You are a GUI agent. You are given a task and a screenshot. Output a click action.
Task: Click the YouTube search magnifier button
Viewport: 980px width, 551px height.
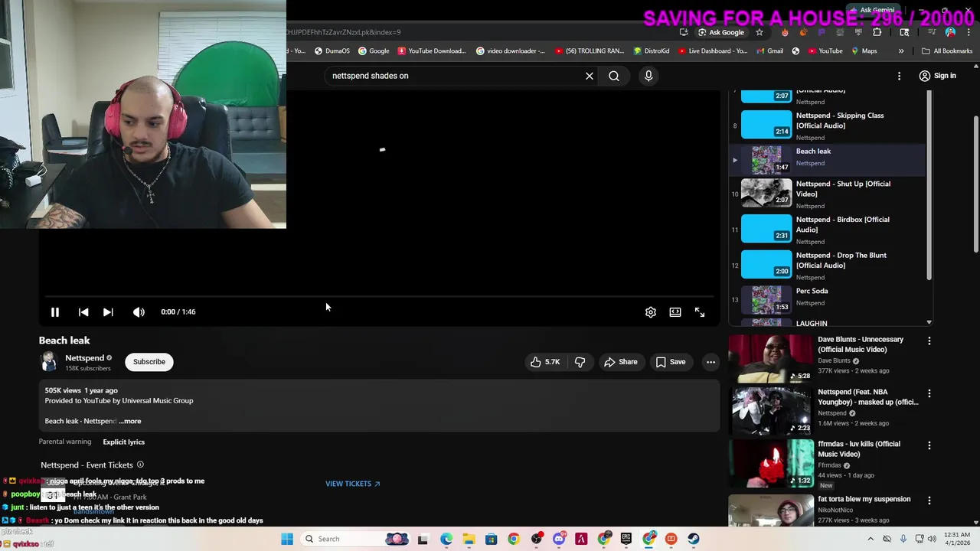(x=614, y=76)
